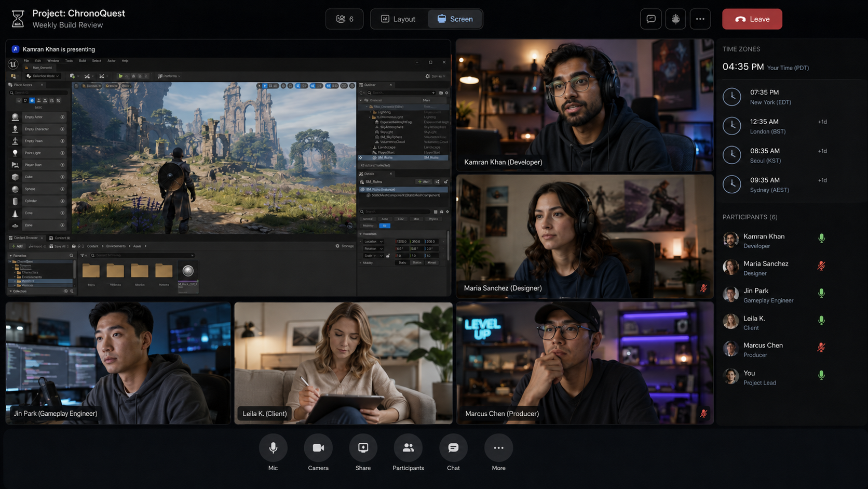Collapse the Favorites section in Content Browser
The image size is (868, 489).
10,256
